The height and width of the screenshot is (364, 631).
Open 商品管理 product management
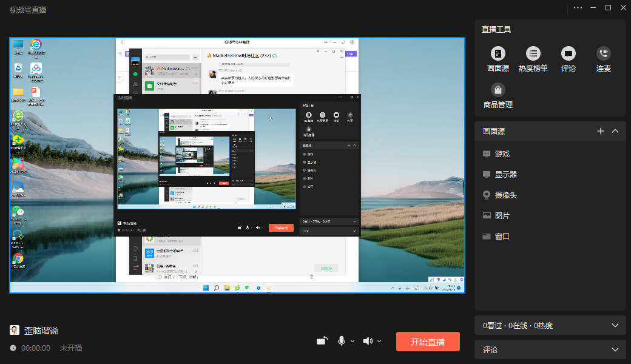point(498,90)
